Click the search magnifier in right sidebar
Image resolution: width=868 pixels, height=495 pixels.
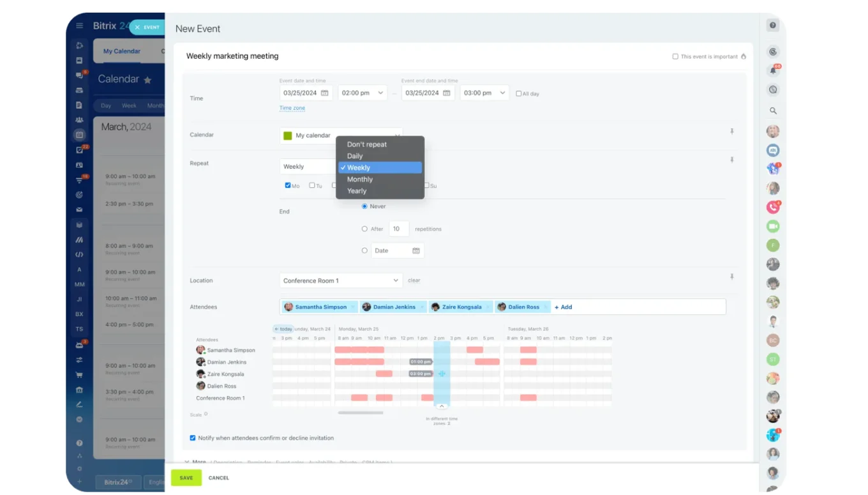pos(773,111)
